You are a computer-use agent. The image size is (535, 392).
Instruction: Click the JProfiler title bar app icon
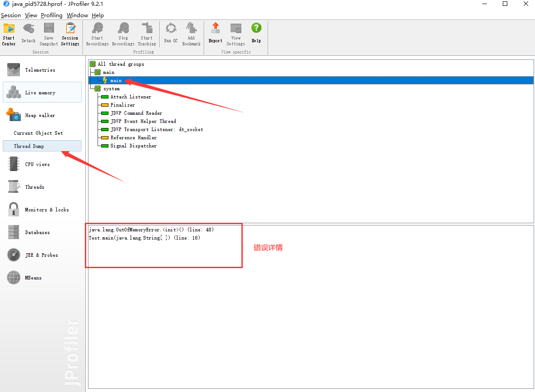pyautogui.click(x=6, y=4)
